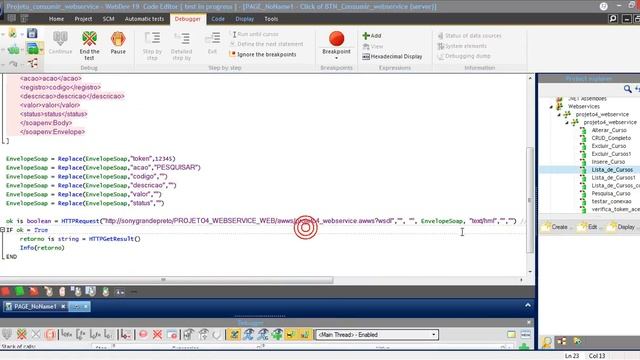Open the green folder icon dropdown arrow

41,50
